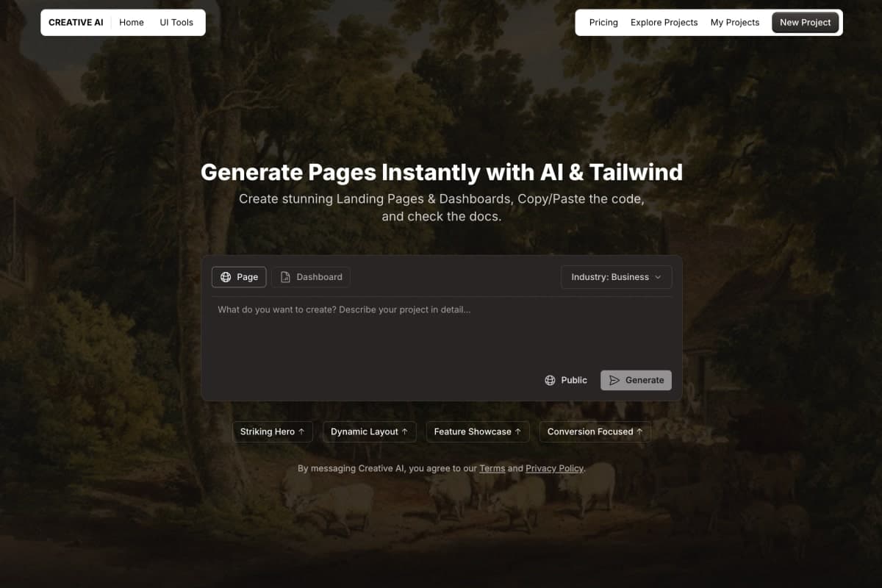Screen dimensions: 882x588
Task: Click the arrow icon on Feature Showcase
Action: [518, 431]
